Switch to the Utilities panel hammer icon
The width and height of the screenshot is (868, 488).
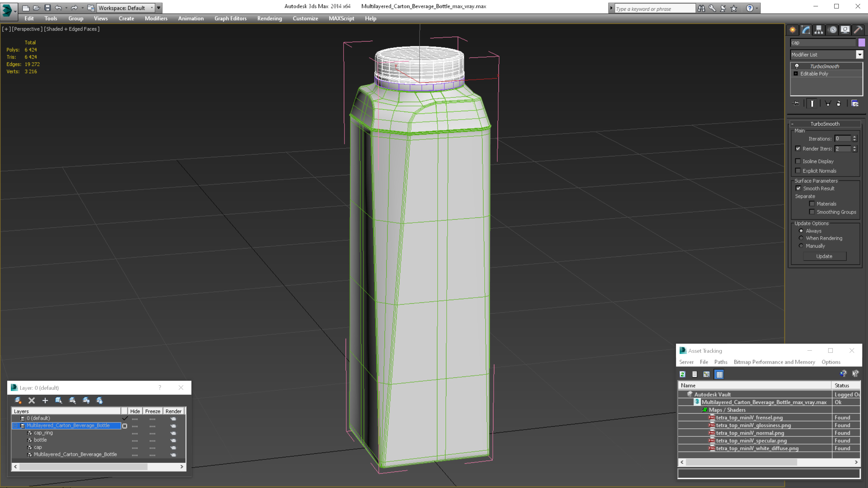click(858, 30)
